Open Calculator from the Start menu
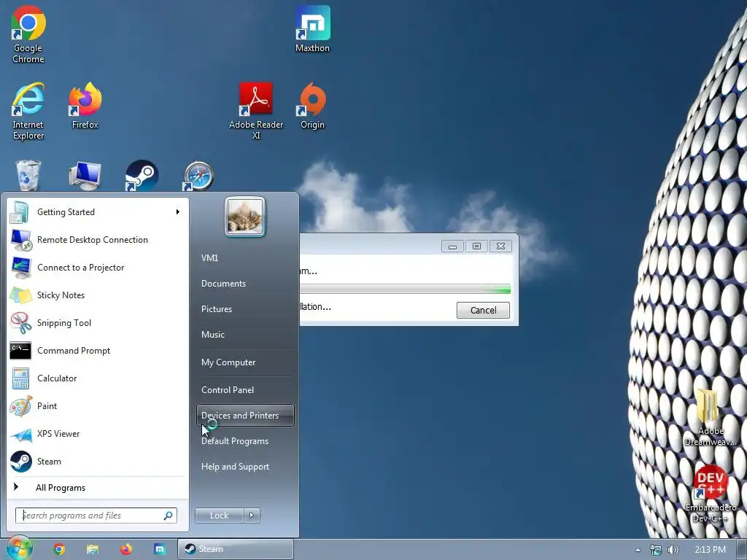747x560 pixels. pyautogui.click(x=96, y=378)
